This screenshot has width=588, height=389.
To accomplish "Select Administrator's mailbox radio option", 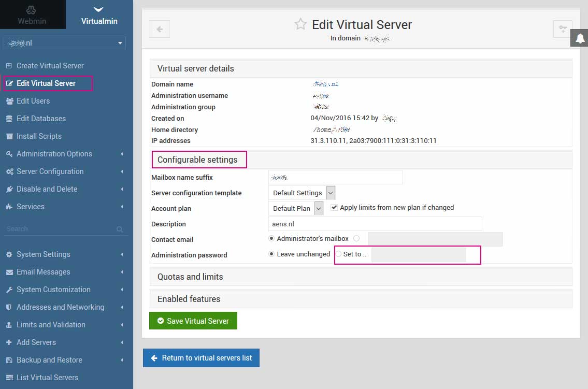I will pos(271,238).
